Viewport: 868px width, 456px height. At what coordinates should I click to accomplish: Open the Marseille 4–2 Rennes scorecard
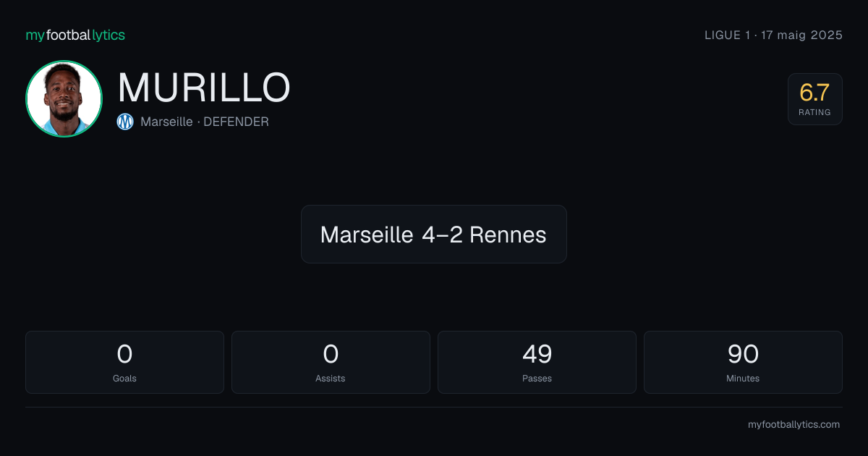[x=434, y=234]
